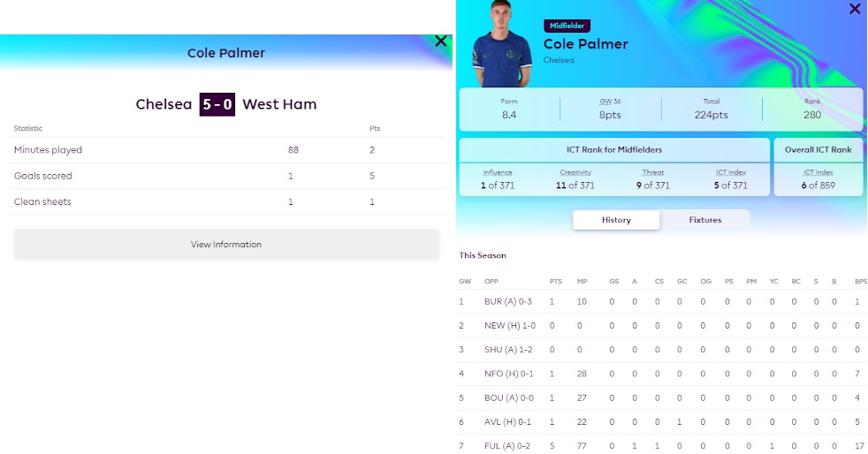Viewport: 868px width, 454px height.
Task: Close the Cole Palmer match stats popup
Action: pos(441,41)
